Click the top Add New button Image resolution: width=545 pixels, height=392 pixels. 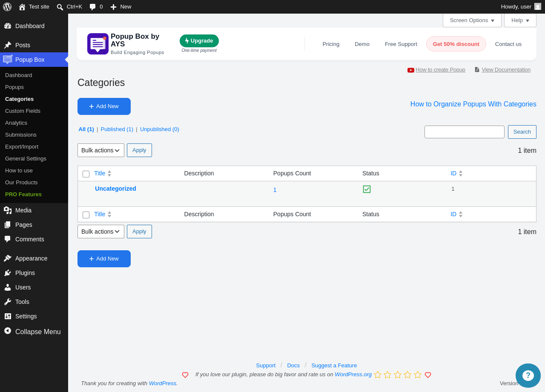pos(104,106)
